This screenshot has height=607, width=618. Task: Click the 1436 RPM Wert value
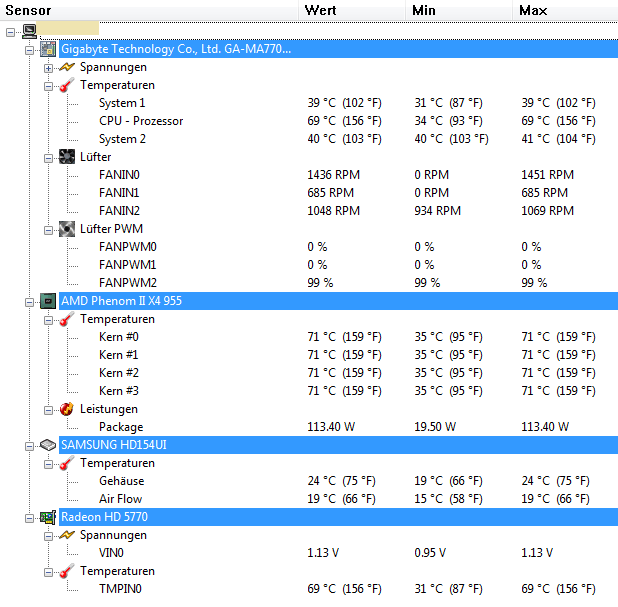pos(333,175)
